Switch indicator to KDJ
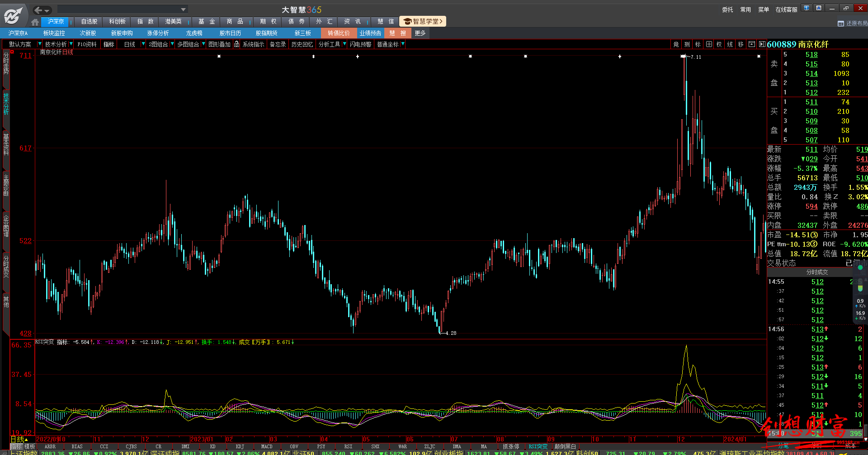This screenshot has height=455, width=868. click(x=240, y=446)
